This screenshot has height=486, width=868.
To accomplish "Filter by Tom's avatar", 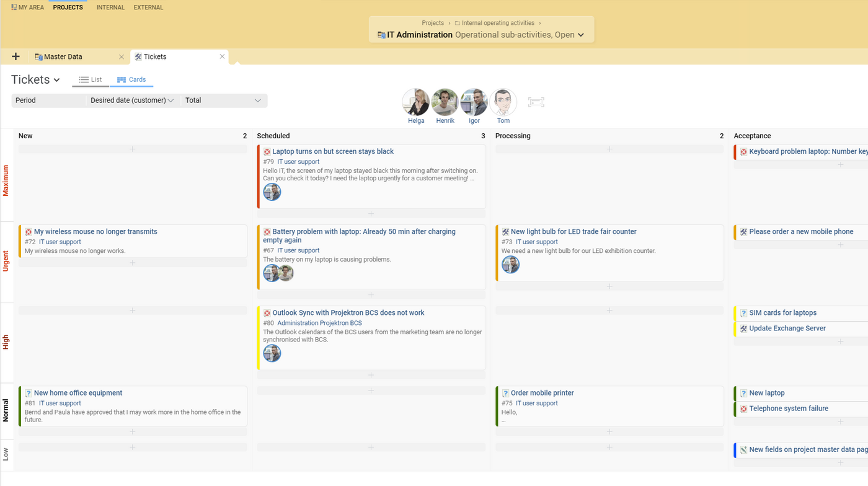I will point(503,102).
